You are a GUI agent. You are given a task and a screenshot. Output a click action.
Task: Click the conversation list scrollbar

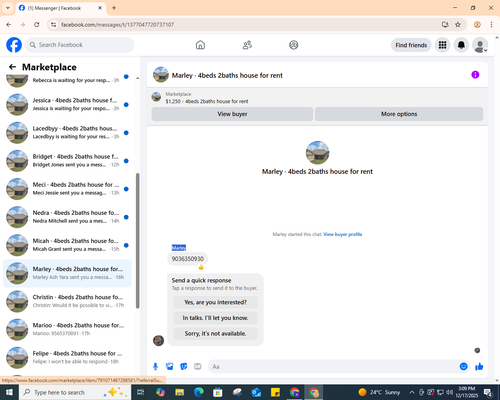pyautogui.click(x=138, y=241)
